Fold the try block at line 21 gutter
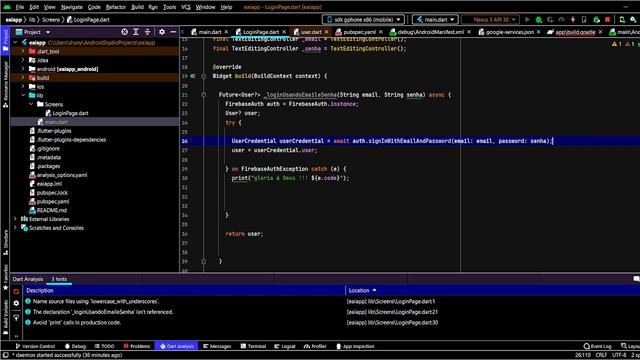This screenshot has width=640, height=360. pyautogui.click(x=203, y=95)
